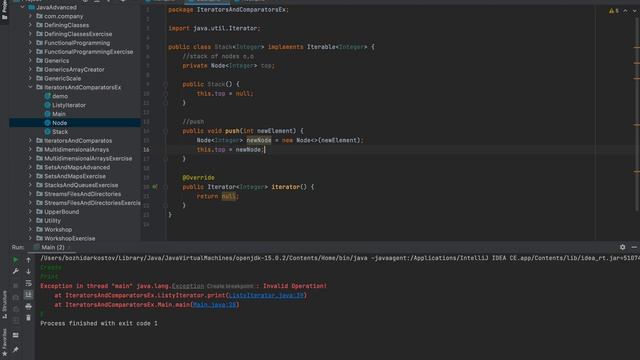Rerun Main with the green play icon
The image size is (640, 360).
pos(16,260)
